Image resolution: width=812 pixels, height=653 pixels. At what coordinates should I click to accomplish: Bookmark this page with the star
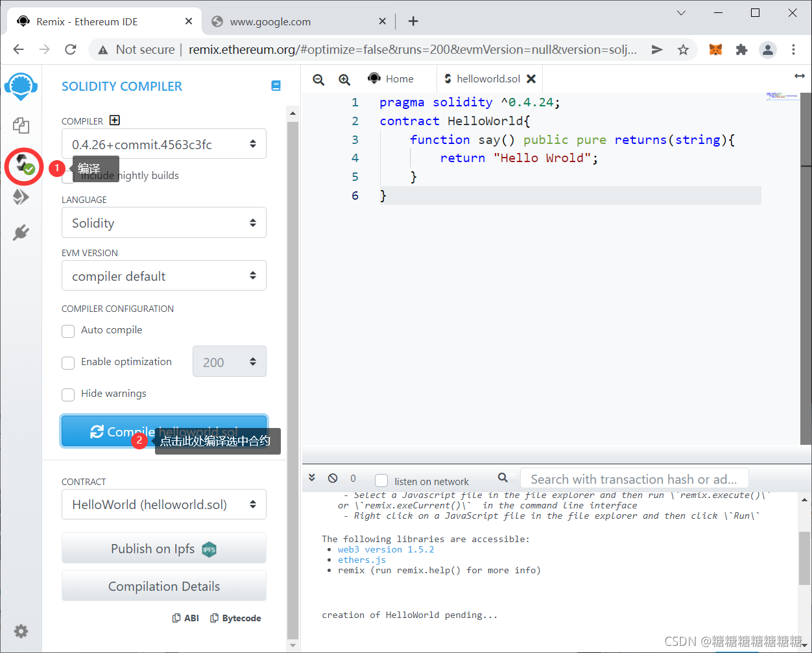pos(683,49)
